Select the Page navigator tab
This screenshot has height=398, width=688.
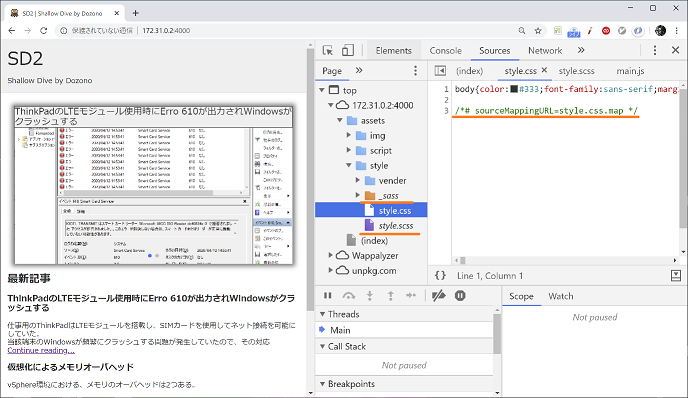pos(332,71)
